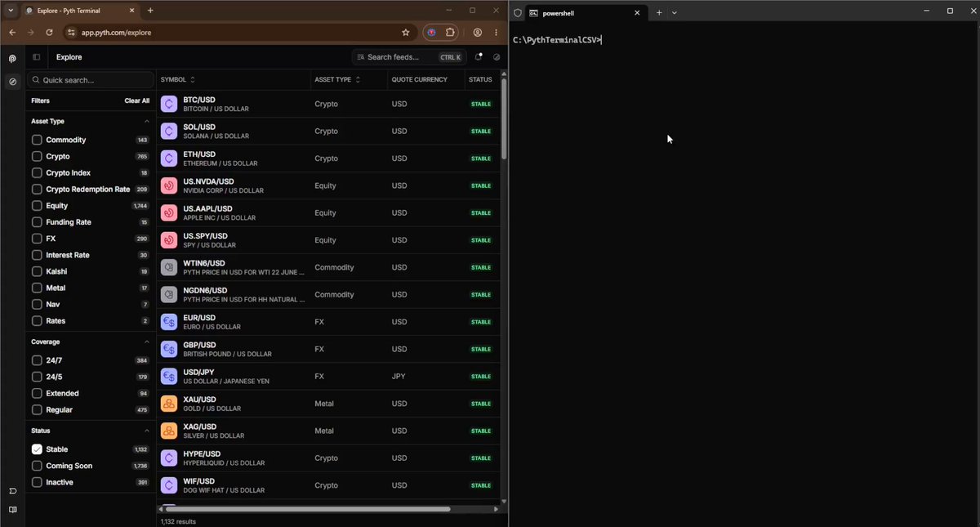Open Chrome profile avatar icon
This screenshot has height=527, width=980.
478,33
